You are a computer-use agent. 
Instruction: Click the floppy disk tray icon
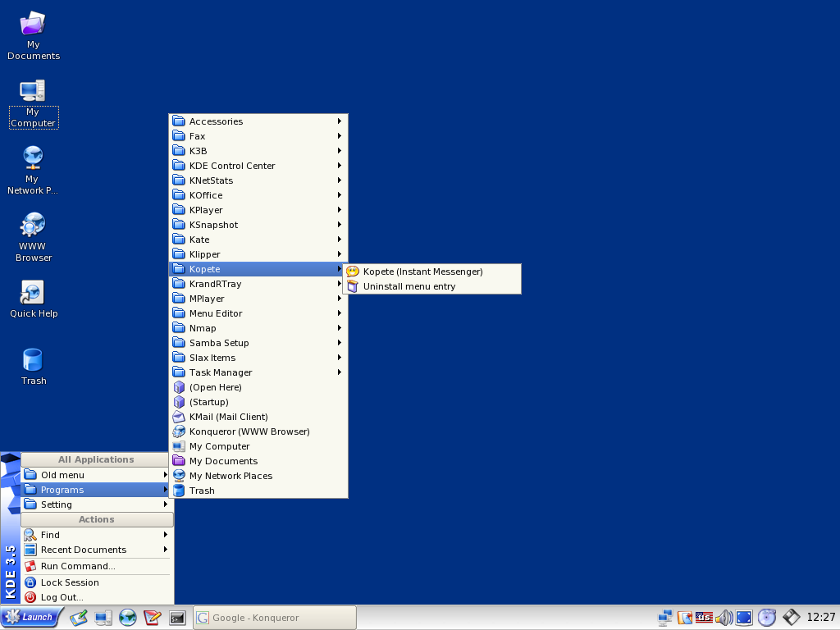(x=792, y=618)
